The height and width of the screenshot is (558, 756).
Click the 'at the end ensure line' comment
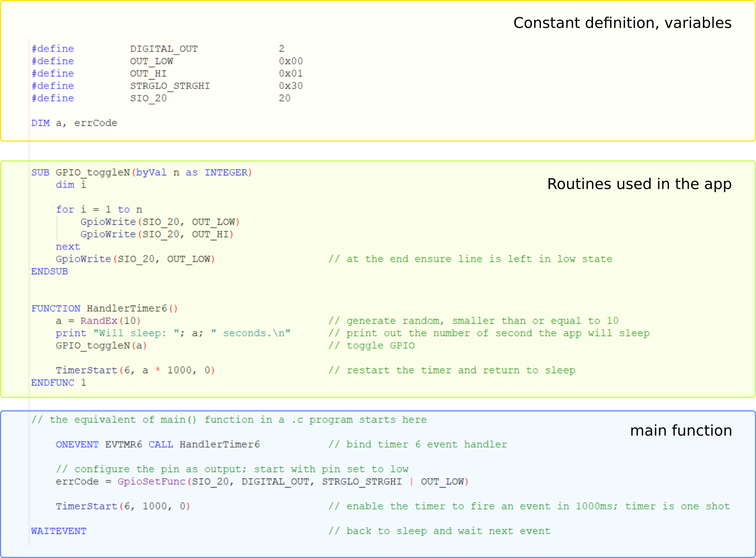pos(470,259)
